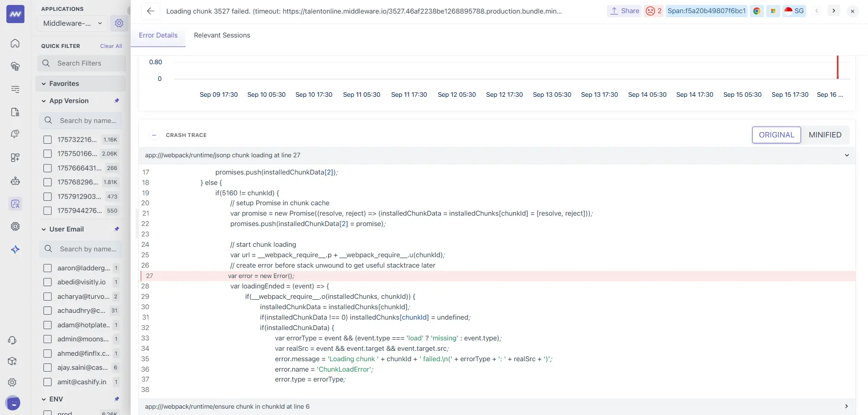868x415 pixels.
Task: Select the document logs icon in sidebar
Action: [x=15, y=111]
